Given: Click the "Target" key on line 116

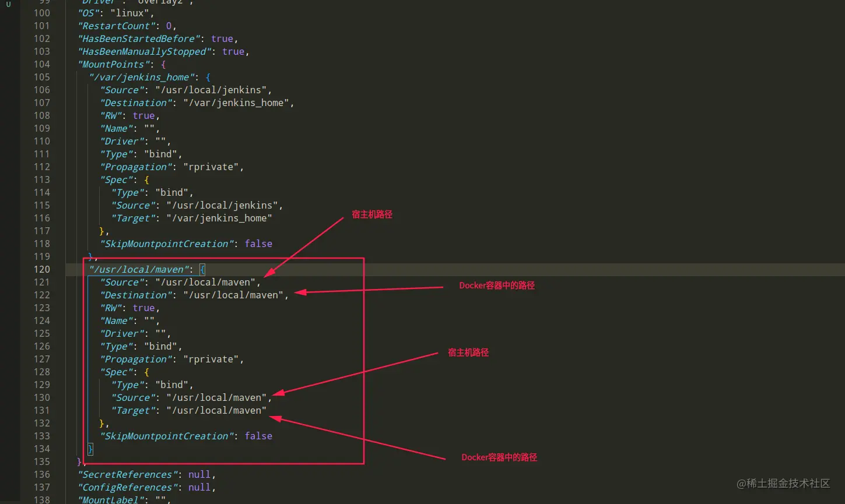Looking at the screenshot, I should (133, 218).
